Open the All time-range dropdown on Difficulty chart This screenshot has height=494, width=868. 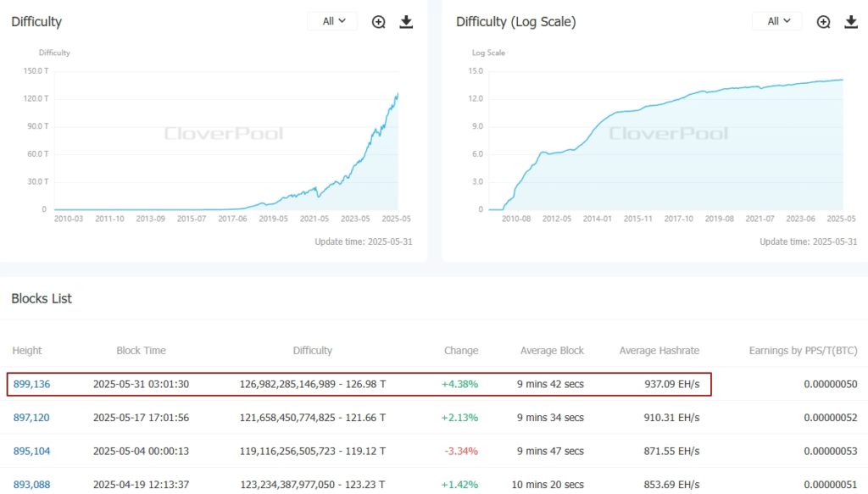pyautogui.click(x=331, y=21)
